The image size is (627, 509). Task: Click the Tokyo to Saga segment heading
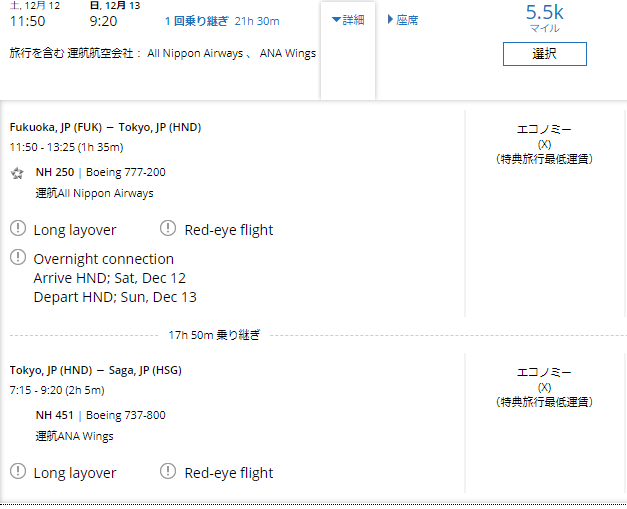(96, 370)
